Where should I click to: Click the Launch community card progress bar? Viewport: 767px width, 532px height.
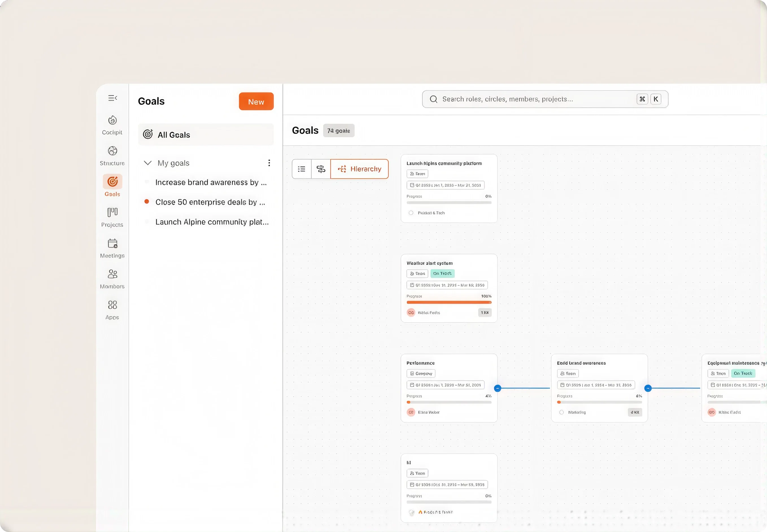tap(449, 203)
